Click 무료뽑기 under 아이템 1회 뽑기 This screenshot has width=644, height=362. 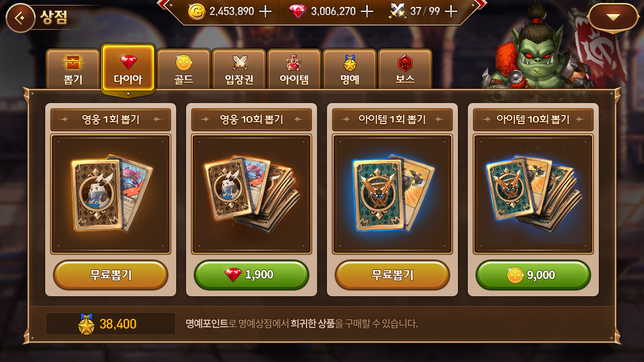coord(392,275)
